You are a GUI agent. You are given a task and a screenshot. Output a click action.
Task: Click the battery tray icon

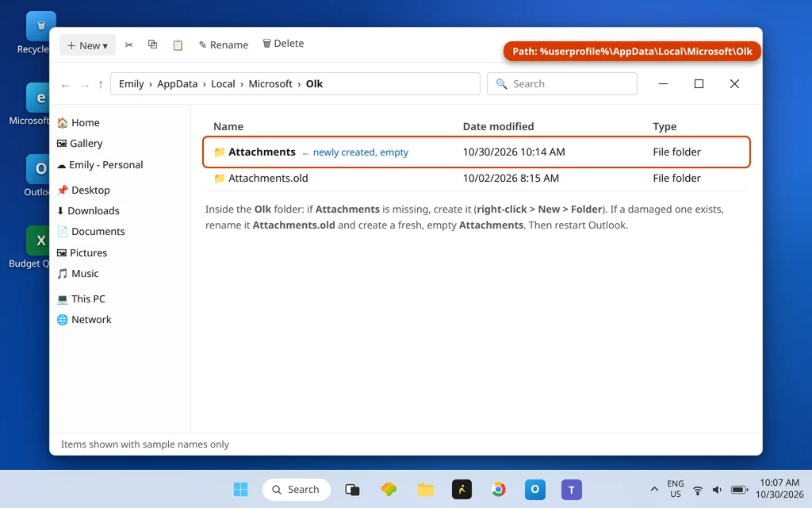tap(740, 490)
